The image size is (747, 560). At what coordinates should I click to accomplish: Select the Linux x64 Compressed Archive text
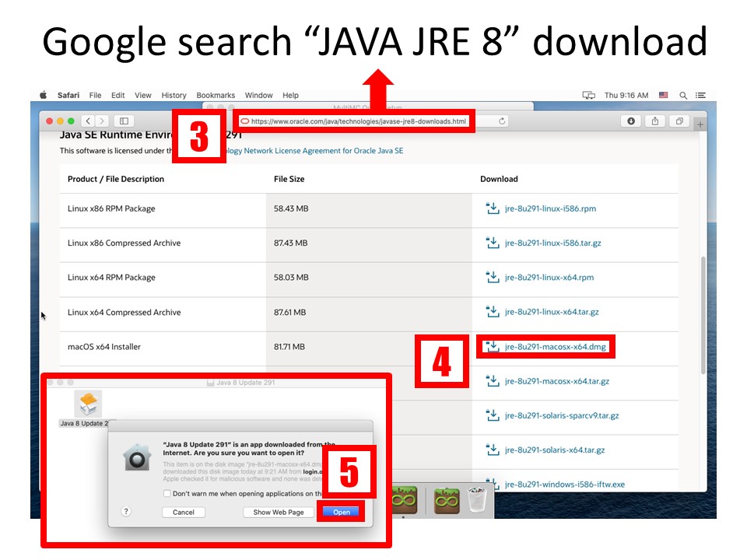[124, 313]
